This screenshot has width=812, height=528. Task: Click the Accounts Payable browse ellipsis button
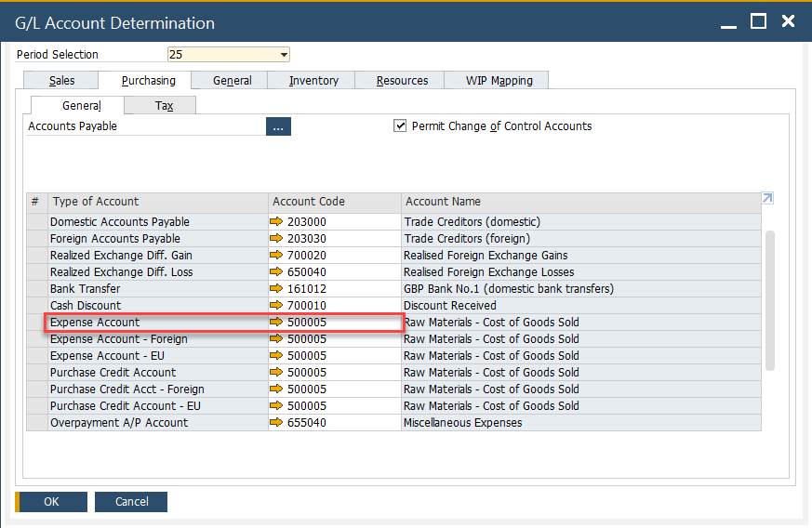point(278,126)
